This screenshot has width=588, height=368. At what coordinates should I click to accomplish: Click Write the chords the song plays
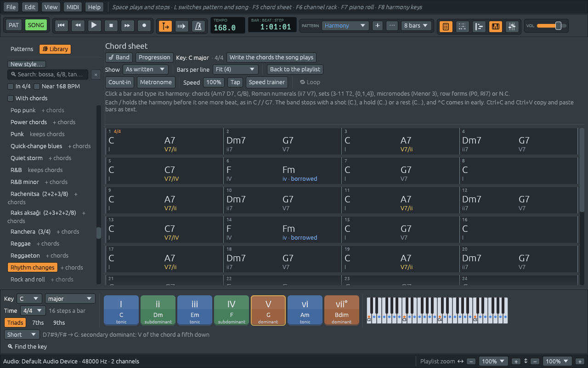click(x=271, y=57)
